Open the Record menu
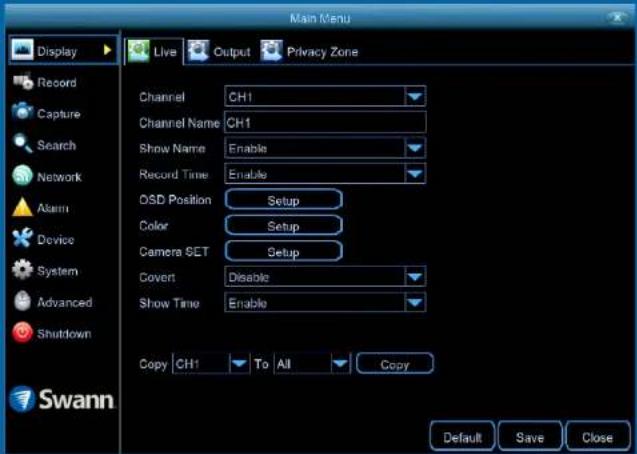The width and height of the screenshot is (637, 454). (57, 82)
